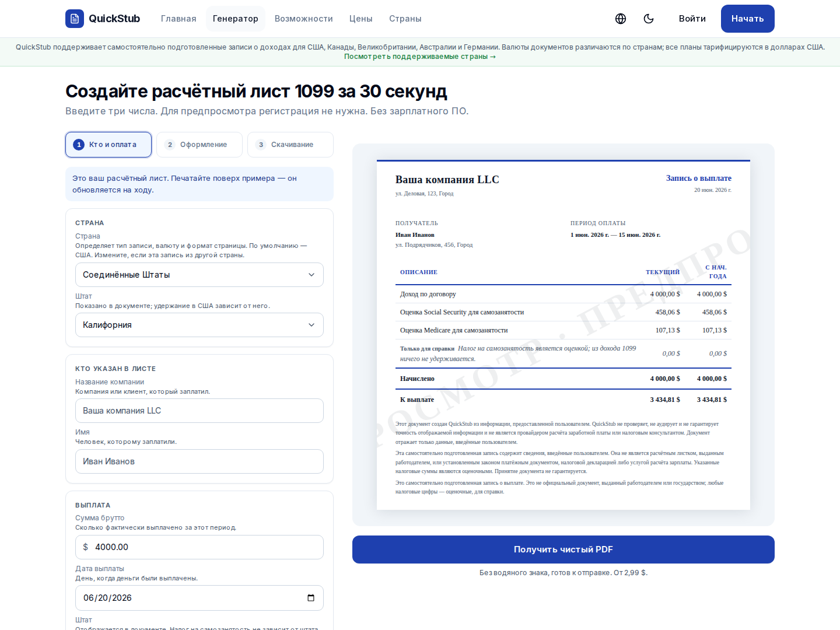Image resolution: width=840 pixels, height=630 pixels.
Task: Click the gross amount 4000.00 field
Action: [x=199, y=547]
